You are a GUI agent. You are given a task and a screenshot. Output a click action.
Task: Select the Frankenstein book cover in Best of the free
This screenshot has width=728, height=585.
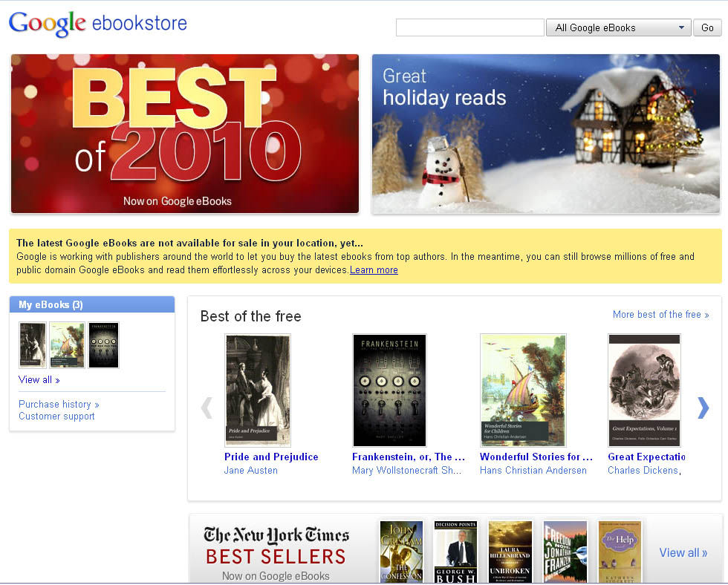(389, 390)
